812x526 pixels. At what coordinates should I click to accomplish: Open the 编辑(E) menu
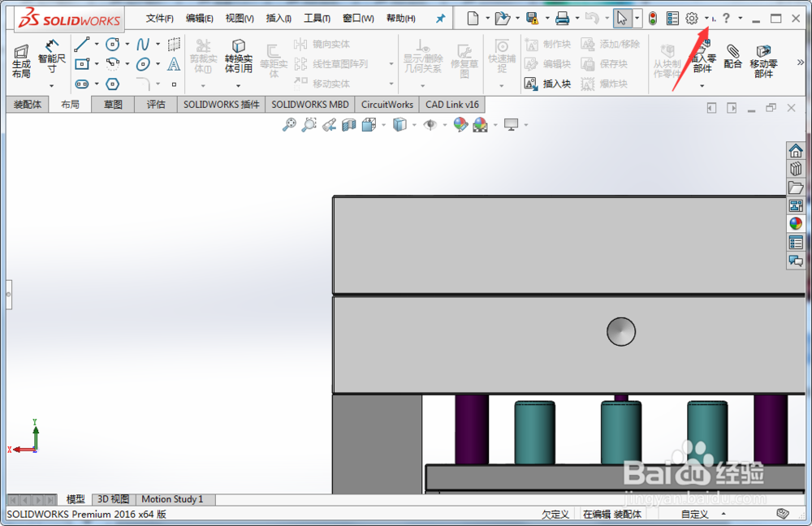click(x=200, y=19)
